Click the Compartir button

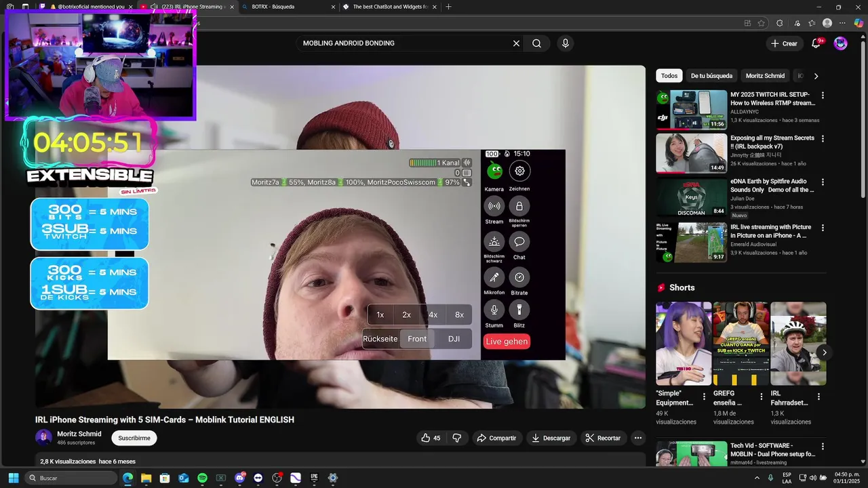coord(496,438)
